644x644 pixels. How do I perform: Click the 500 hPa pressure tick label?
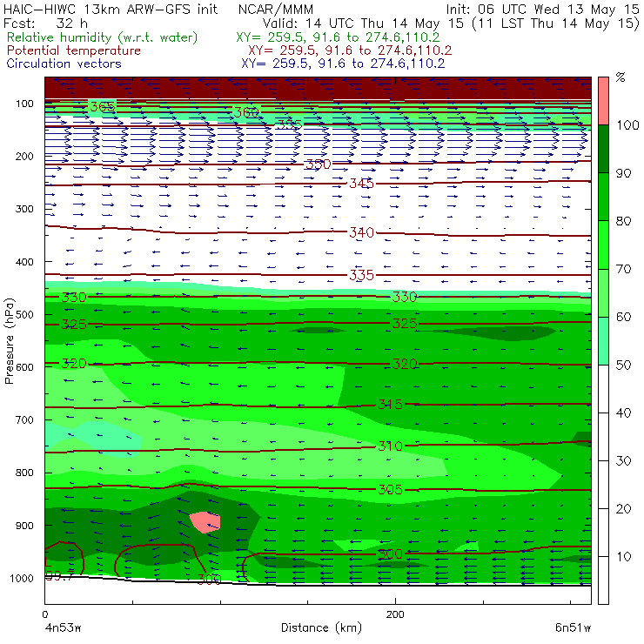click(x=24, y=314)
